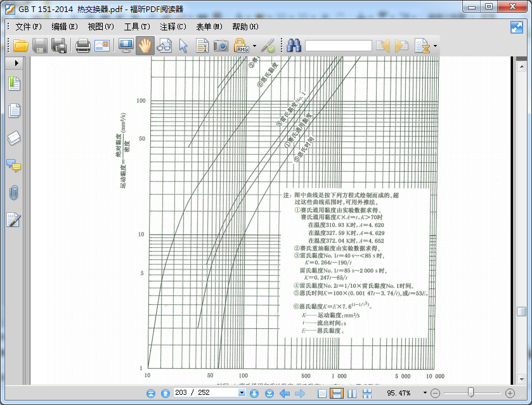Open the layers panel
The width and height of the screenshot is (532, 405).
coord(14,138)
